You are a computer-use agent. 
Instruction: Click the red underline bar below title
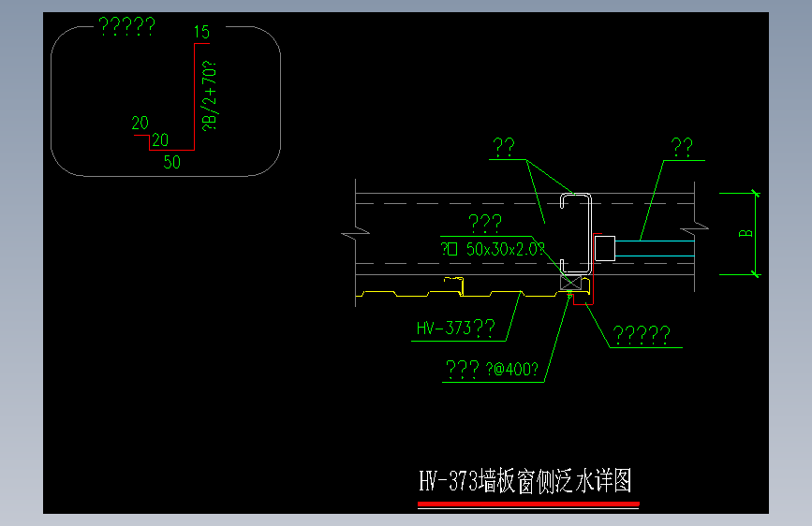click(529, 504)
